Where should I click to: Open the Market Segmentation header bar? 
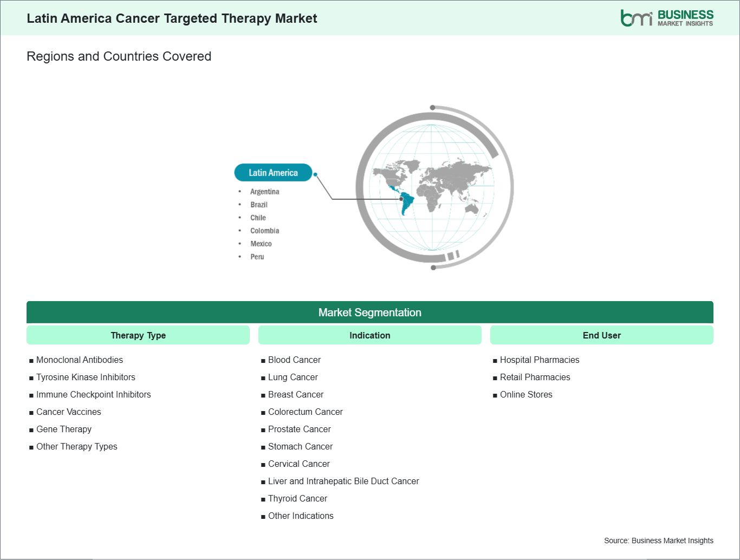tap(369, 312)
